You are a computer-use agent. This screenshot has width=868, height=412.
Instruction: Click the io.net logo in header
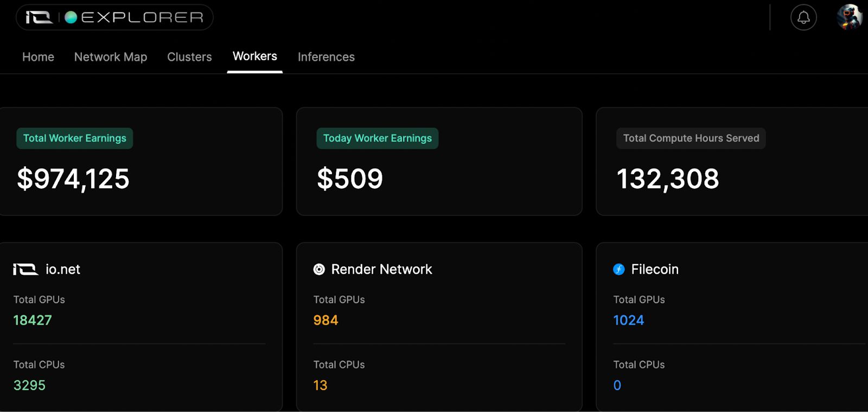[x=39, y=17]
